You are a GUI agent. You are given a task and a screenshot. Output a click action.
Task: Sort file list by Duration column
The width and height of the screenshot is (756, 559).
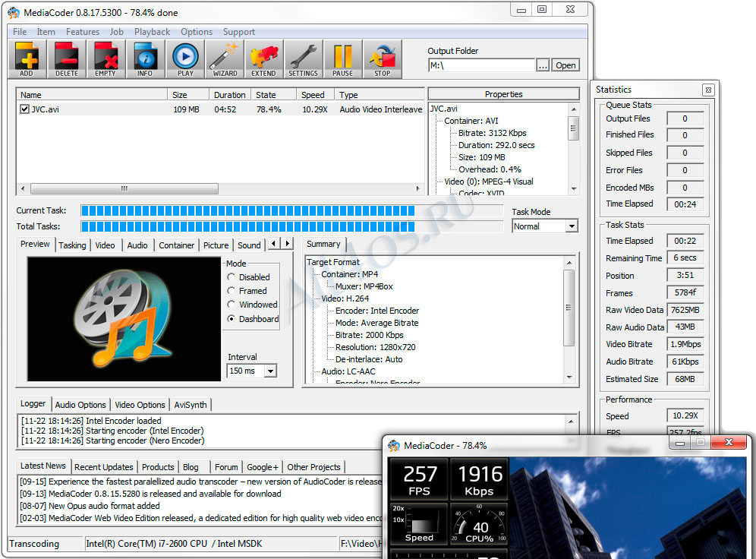[x=229, y=95]
